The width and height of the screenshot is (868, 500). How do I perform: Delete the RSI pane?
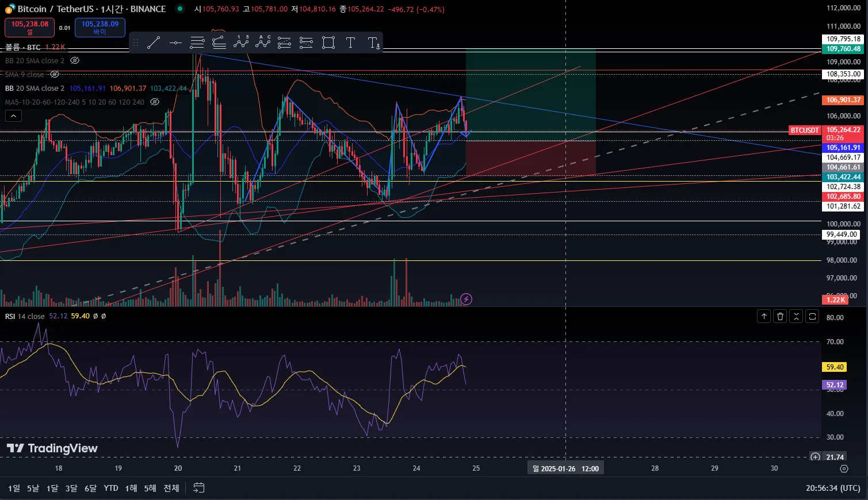(x=780, y=316)
